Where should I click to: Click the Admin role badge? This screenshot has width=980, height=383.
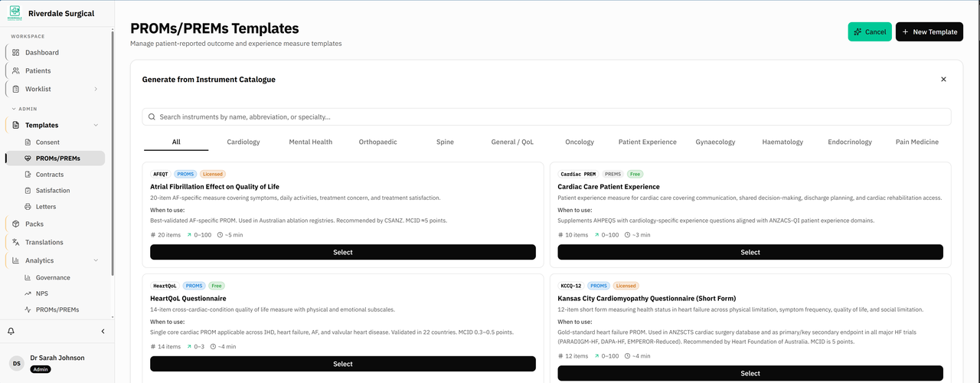click(41, 369)
